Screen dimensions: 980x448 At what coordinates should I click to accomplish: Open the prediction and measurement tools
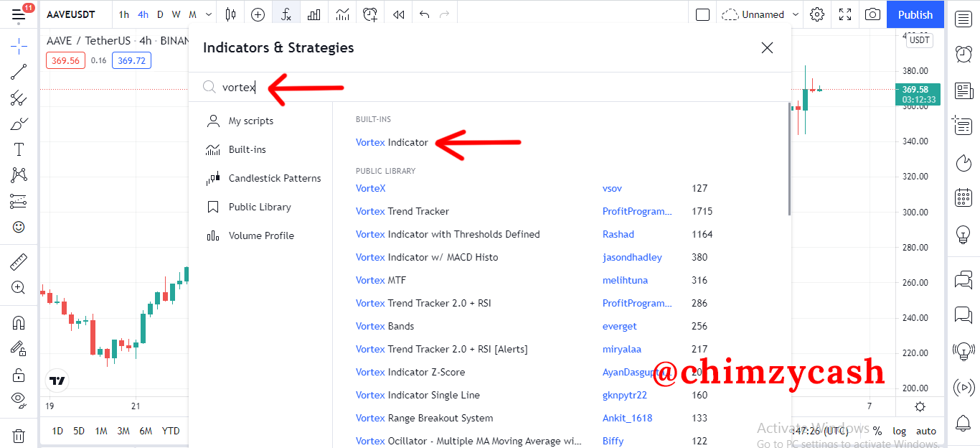(x=19, y=201)
